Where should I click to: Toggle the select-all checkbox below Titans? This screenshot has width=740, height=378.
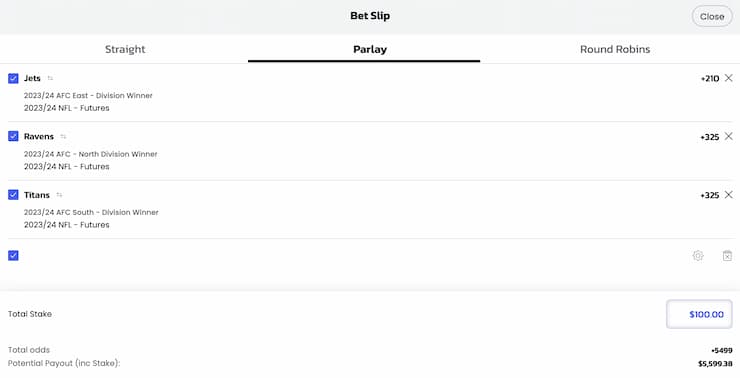coord(13,255)
